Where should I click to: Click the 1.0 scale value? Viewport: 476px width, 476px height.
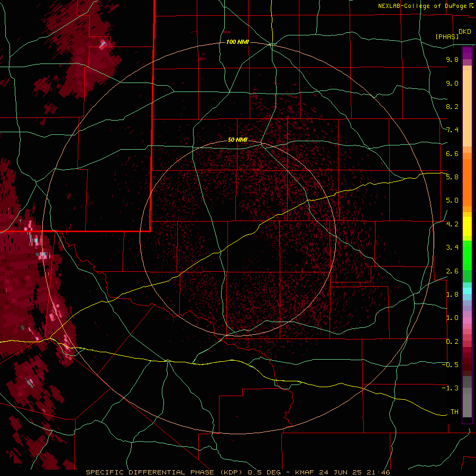(x=452, y=318)
